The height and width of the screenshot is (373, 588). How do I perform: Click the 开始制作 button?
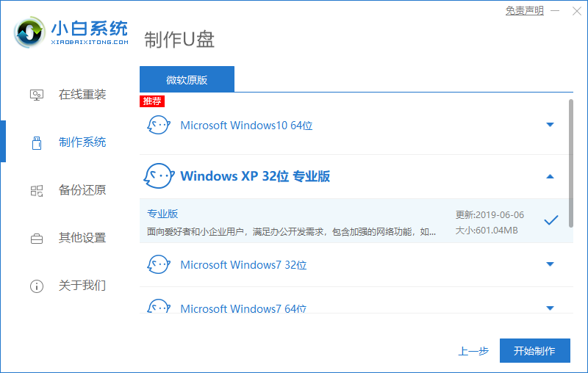pyautogui.click(x=534, y=351)
